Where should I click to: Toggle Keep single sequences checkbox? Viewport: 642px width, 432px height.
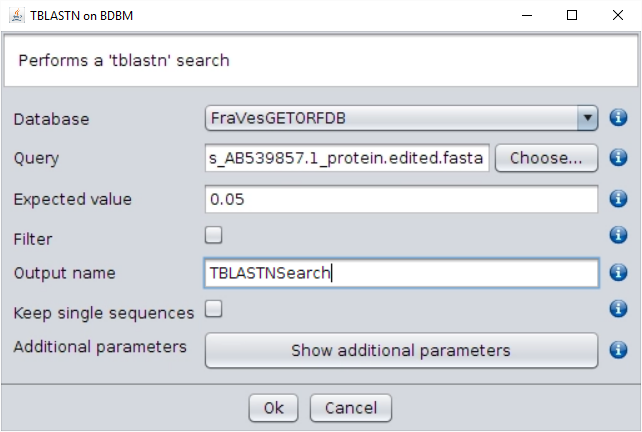point(213,310)
